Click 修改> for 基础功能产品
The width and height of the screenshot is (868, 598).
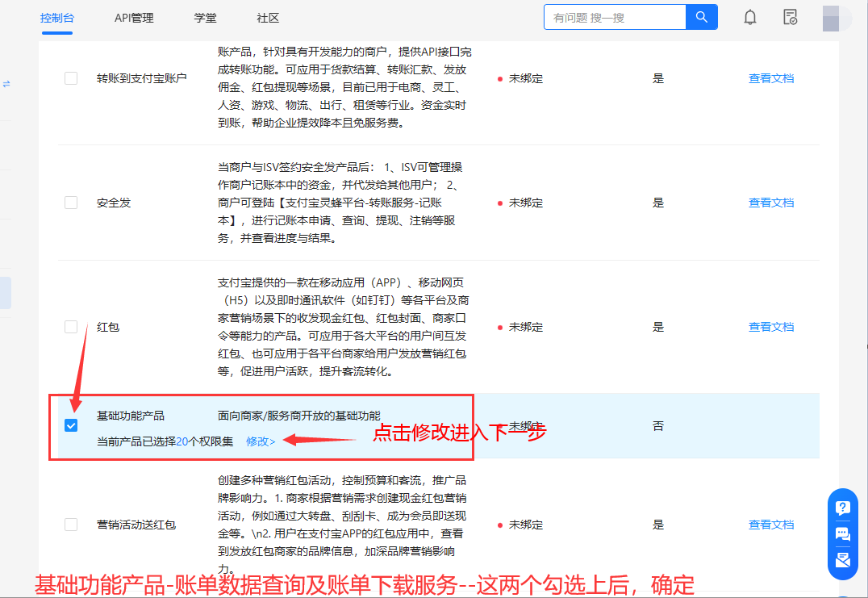click(261, 441)
